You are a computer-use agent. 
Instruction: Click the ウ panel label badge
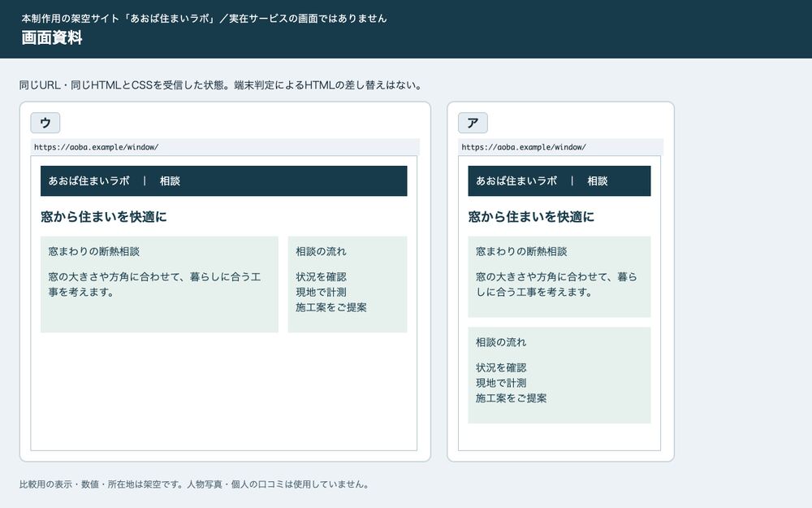(x=45, y=123)
